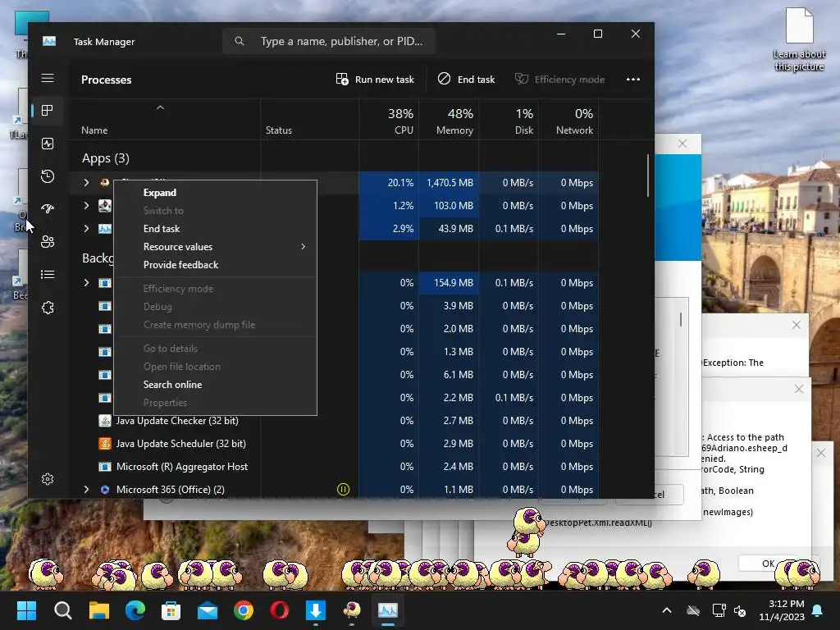Click the Run new task button
Image resolution: width=840 pixels, height=630 pixels.
pos(375,80)
